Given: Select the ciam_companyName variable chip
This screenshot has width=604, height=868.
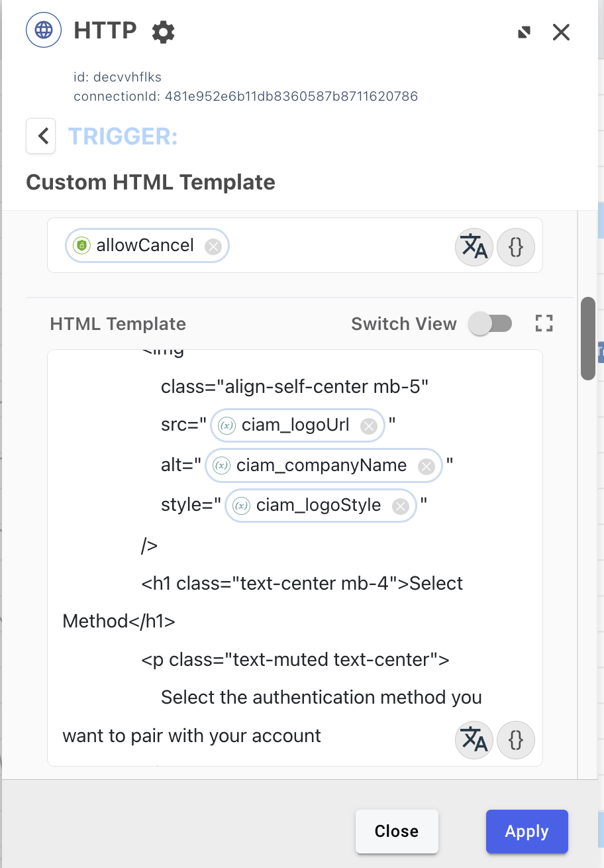Looking at the screenshot, I should 323,466.
